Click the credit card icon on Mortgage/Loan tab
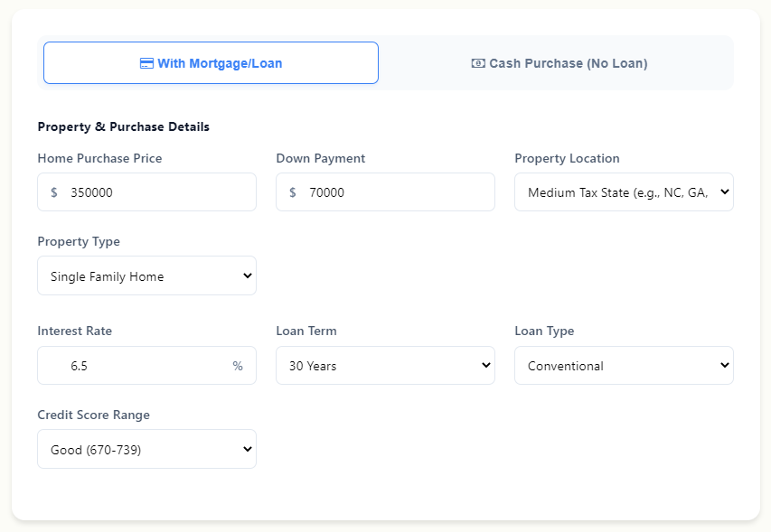This screenshot has height=532, width=771. [147, 62]
